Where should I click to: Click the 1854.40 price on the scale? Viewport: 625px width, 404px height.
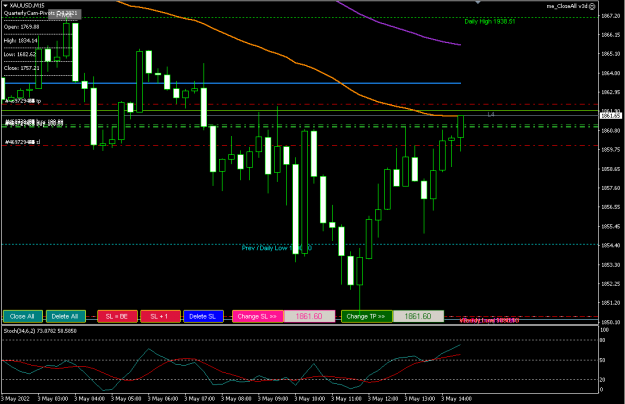pos(610,245)
